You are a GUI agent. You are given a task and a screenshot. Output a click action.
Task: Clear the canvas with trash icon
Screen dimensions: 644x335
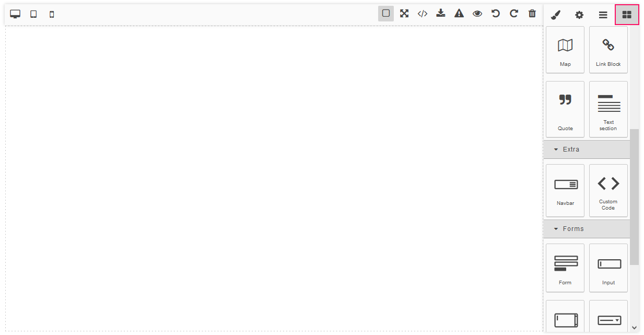tap(532, 14)
